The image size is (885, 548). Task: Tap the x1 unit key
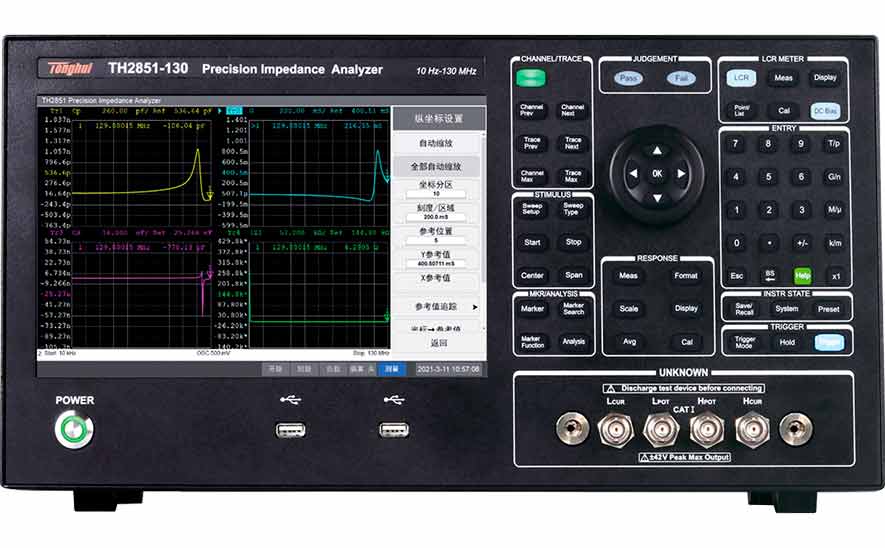[x=836, y=276]
